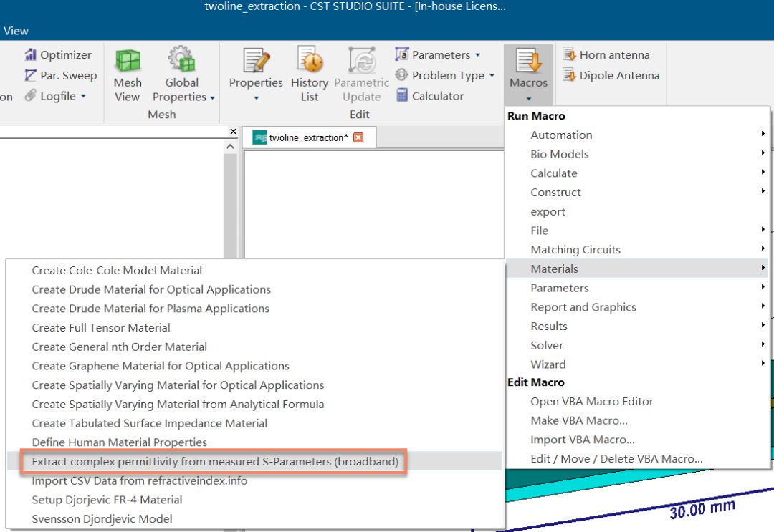Image resolution: width=774 pixels, height=532 pixels.
Task: Open the Materials macro submenu
Action: click(637, 269)
